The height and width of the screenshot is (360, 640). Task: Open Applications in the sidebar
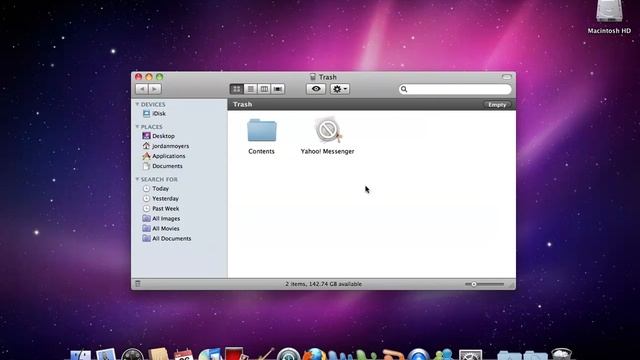click(164, 156)
